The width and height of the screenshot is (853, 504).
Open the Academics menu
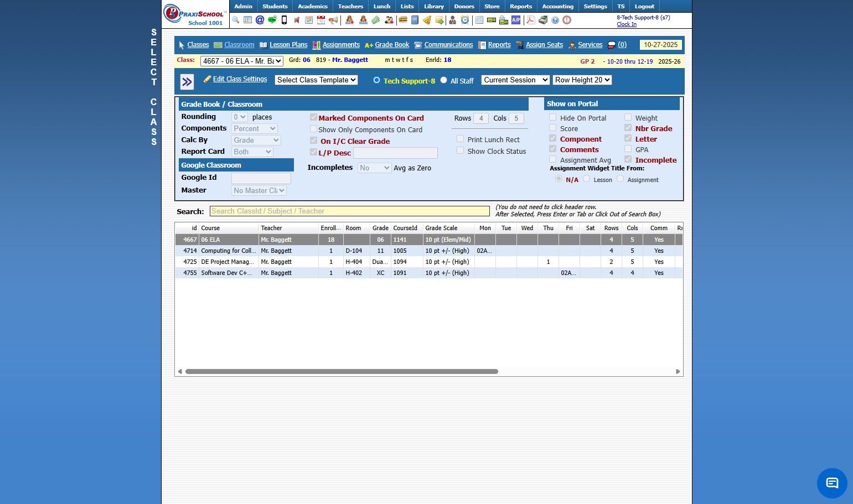point(313,6)
